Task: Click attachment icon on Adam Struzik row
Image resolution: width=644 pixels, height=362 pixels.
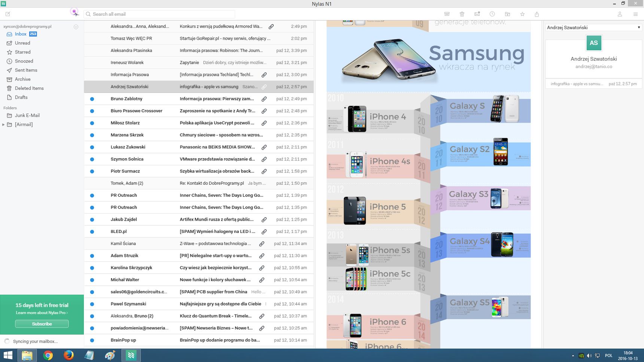Action: pyautogui.click(x=262, y=256)
